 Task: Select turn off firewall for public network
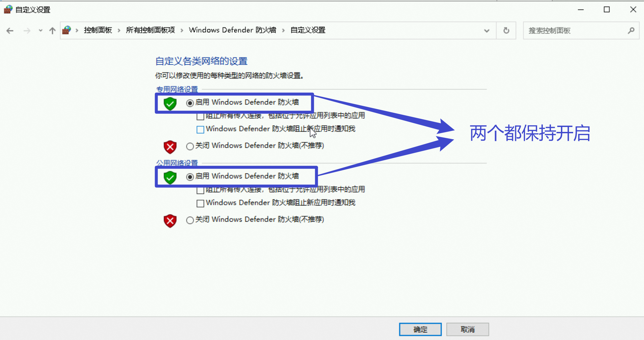(x=190, y=220)
